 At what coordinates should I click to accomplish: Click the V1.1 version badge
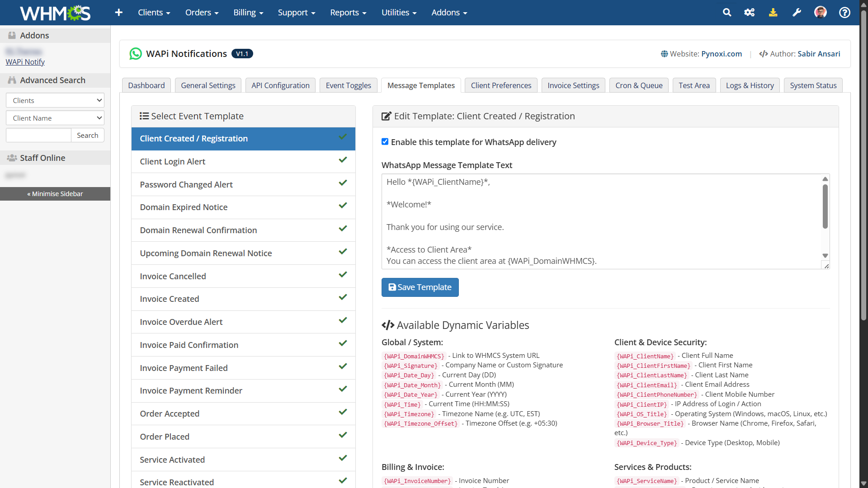point(242,54)
